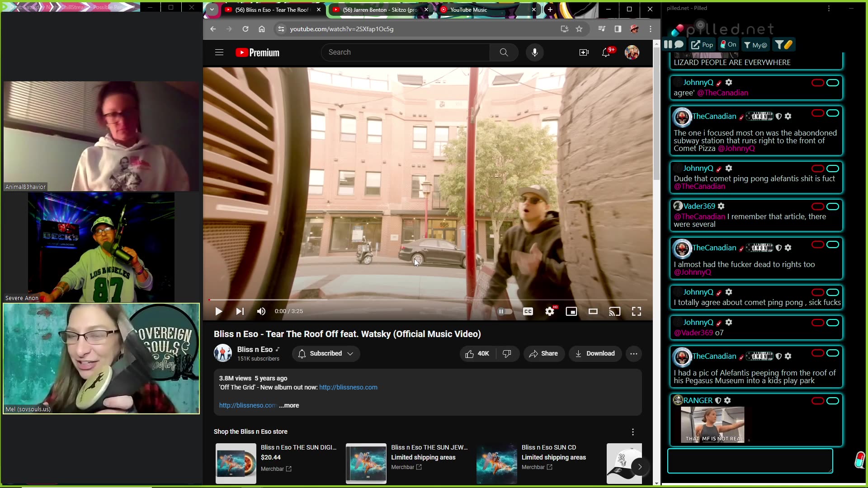Click the YouTube voice search microphone

pyautogui.click(x=534, y=52)
